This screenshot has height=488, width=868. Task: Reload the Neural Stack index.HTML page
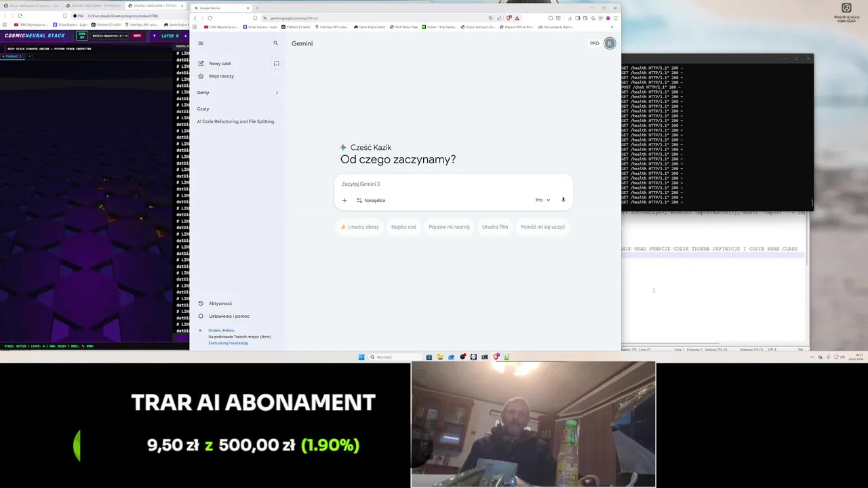click(x=20, y=16)
